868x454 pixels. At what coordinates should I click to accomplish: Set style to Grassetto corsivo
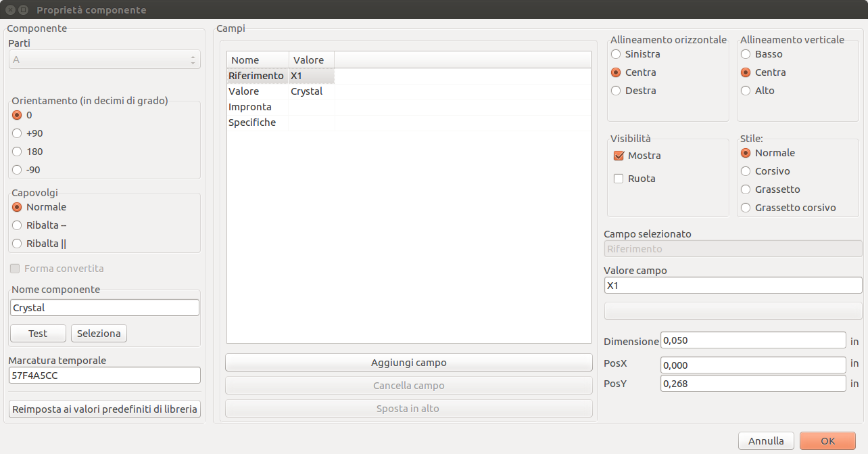[746, 208]
